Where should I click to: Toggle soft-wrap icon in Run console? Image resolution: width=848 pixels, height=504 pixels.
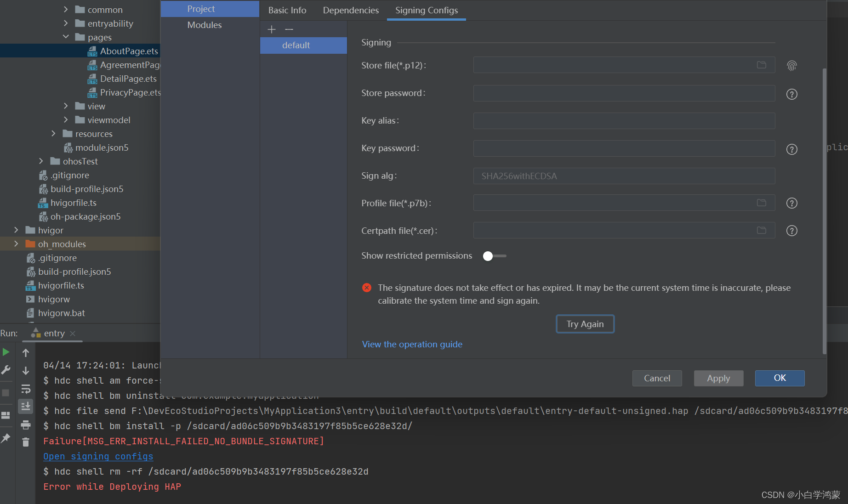pos(26,389)
